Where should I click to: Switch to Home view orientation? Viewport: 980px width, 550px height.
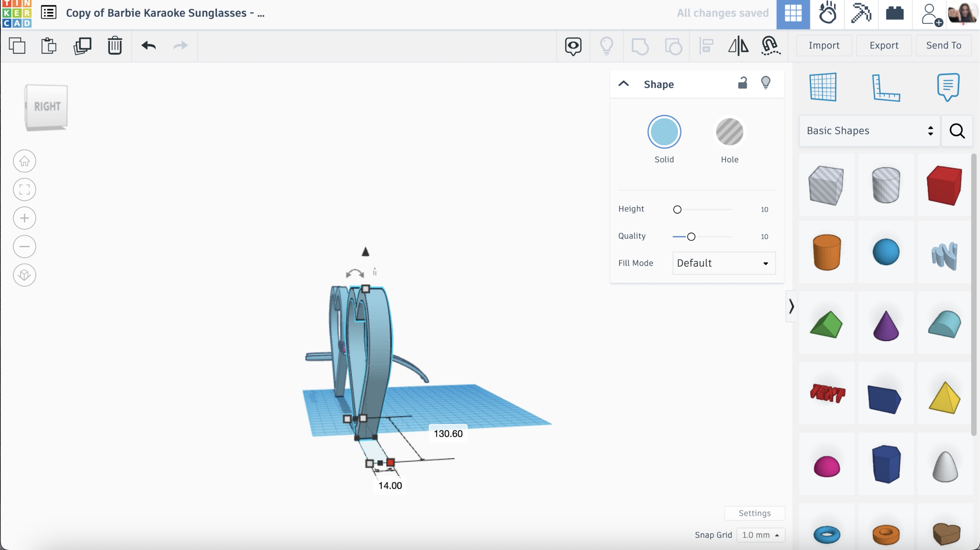(24, 161)
